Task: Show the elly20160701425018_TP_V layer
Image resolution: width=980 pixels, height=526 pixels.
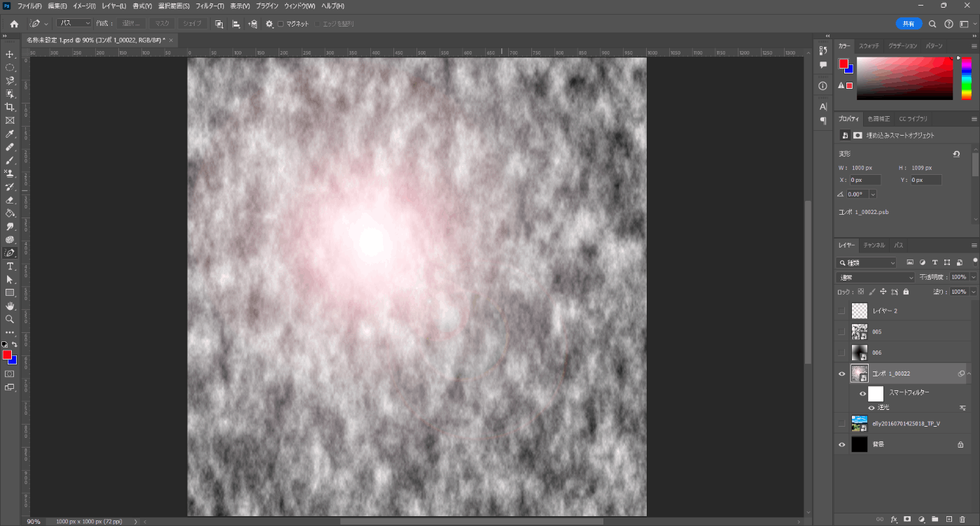Action: [842, 423]
